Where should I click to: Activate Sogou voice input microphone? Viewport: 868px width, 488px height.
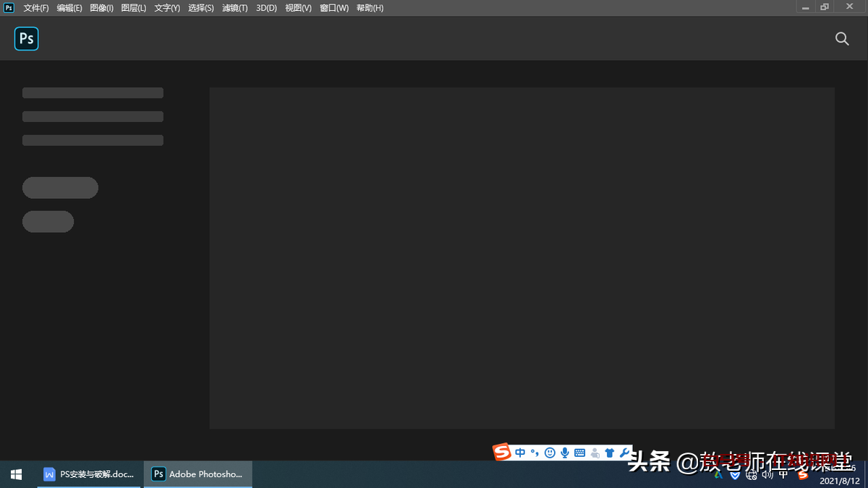(x=566, y=453)
